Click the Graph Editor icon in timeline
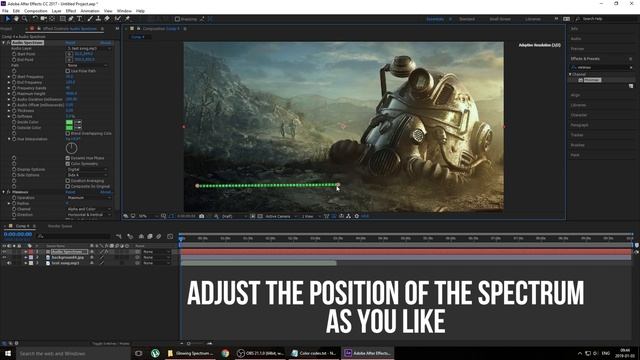Screen dimensions: 640x360 [170, 236]
